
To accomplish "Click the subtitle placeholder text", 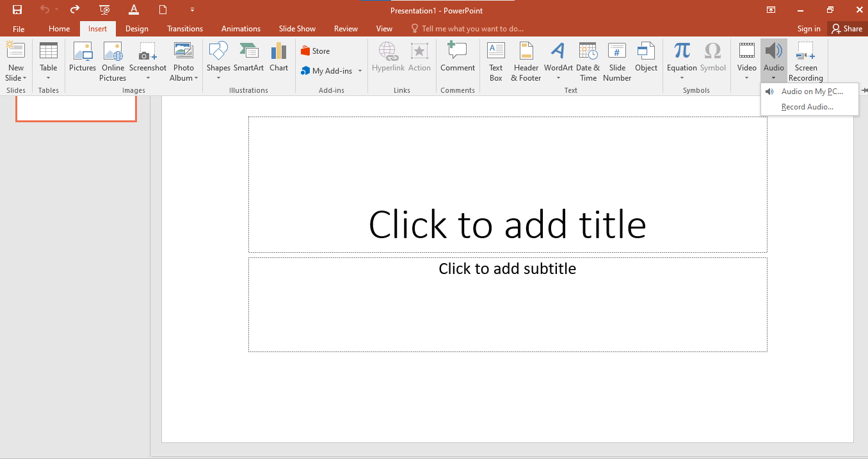I will (508, 269).
